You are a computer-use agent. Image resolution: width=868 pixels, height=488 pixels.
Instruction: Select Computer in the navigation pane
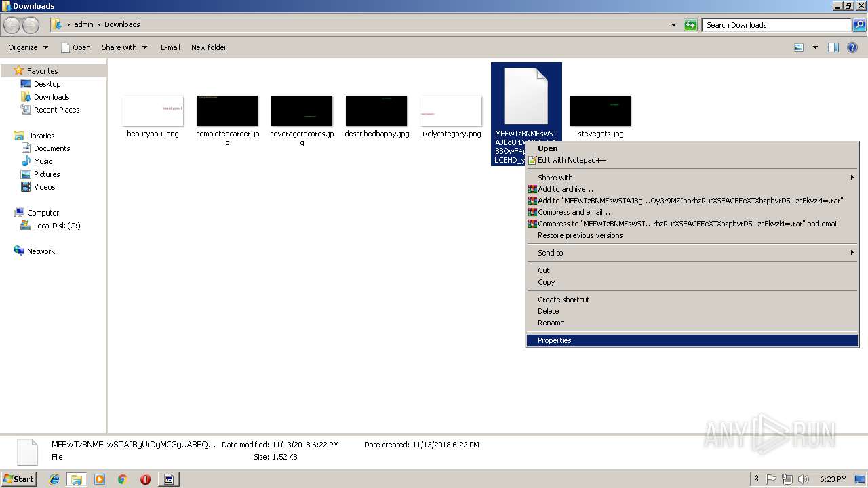43,213
